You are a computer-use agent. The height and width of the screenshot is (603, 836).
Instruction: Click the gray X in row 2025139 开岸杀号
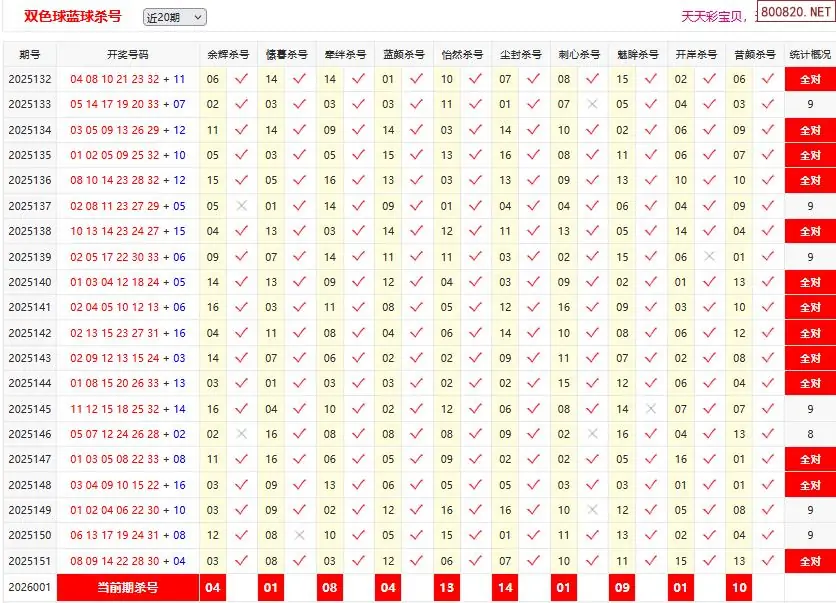710,257
